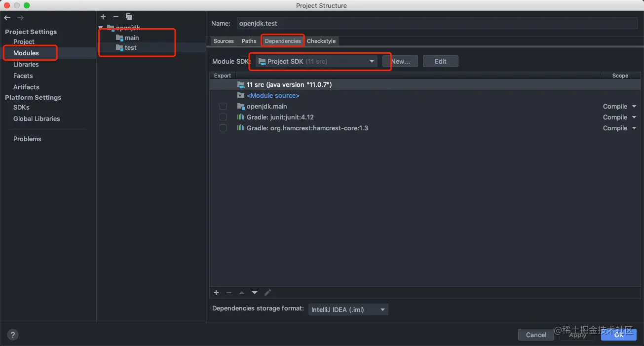This screenshot has width=644, height=346.
Task: Select the <Module source> row
Action: pyautogui.click(x=424, y=95)
